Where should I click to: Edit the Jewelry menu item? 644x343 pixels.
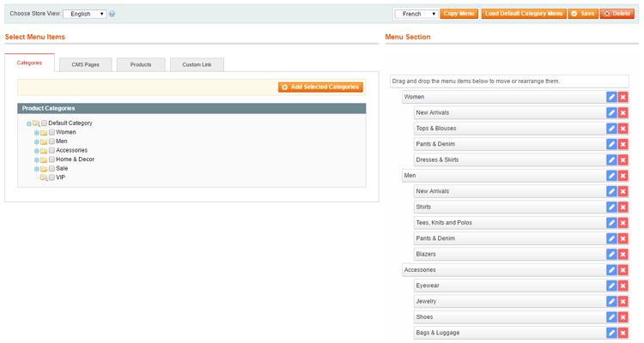click(611, 301)
